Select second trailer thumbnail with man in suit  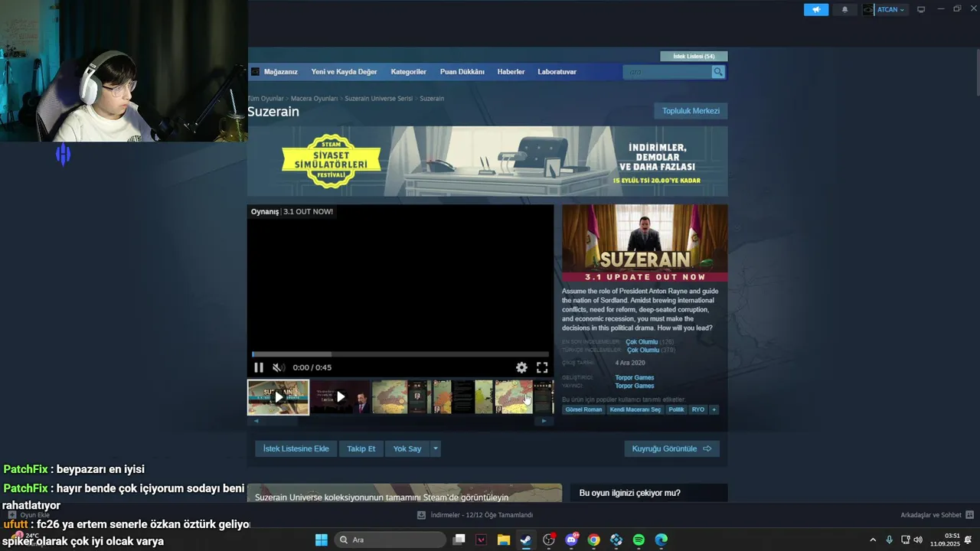point(340,397)
